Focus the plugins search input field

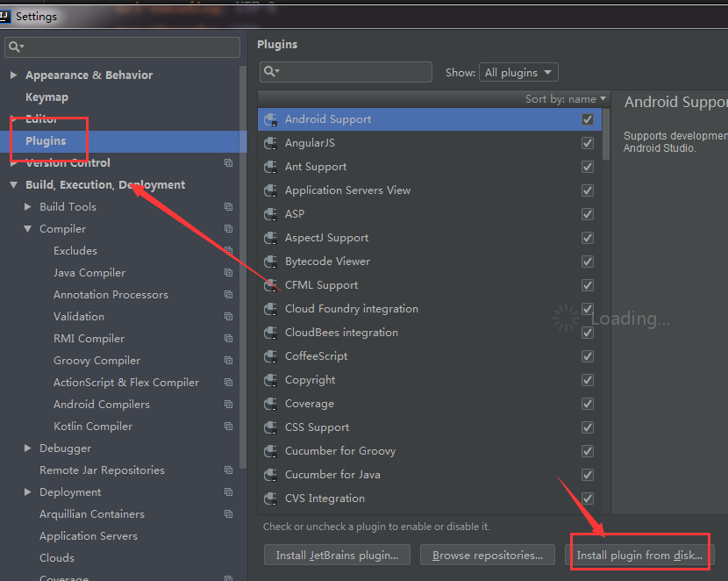click(346, 72)
